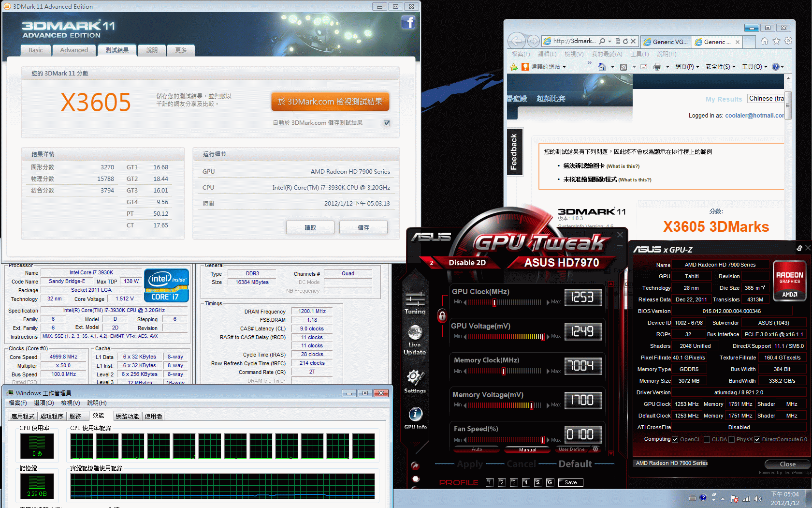Click the orange view result on 3DMark.com button
This screenshot has height=508, width=812.
tap(330, 102)
